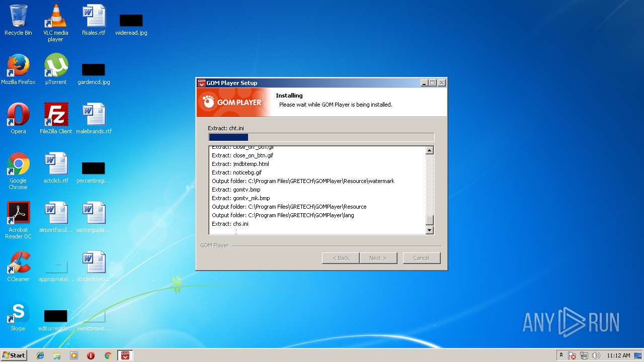Open the Start menu
The height and width of the screenshot is (362, 644).
pos(14,355)
